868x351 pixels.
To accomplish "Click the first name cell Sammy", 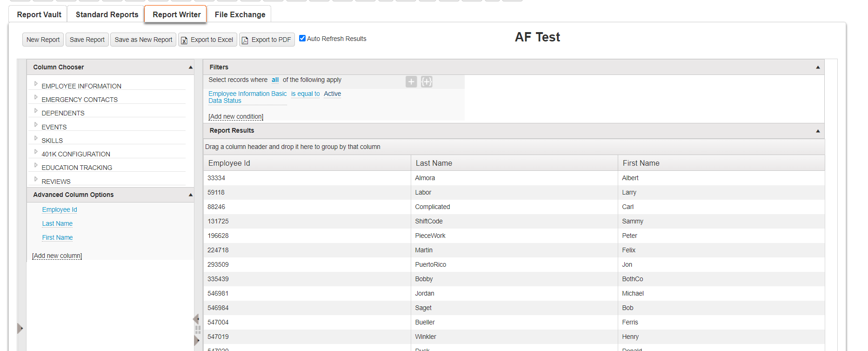I will pyautogui.click(x=721, y=221).
